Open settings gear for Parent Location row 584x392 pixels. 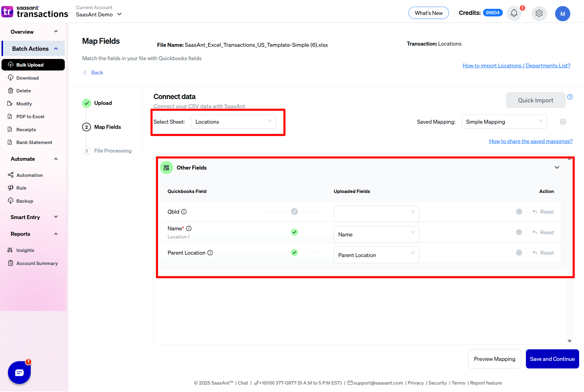tap(519, 253)
